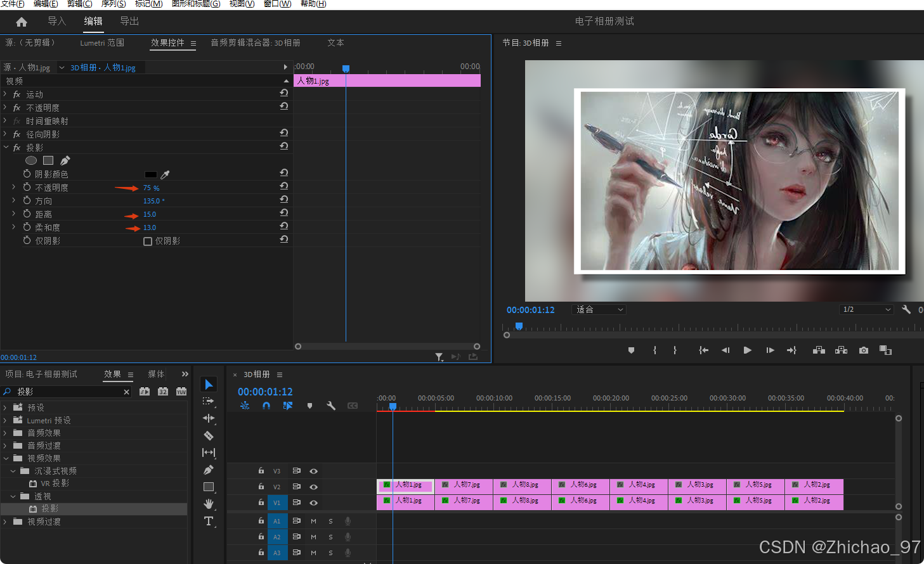The width and height of the screenshot is (924, 564).
Task: Switch to the Export tab
Action: point(129,21)
